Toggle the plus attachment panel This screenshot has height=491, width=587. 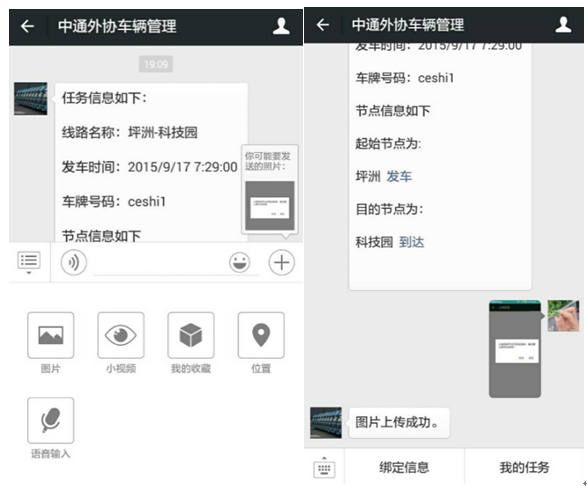pos(282,262)
